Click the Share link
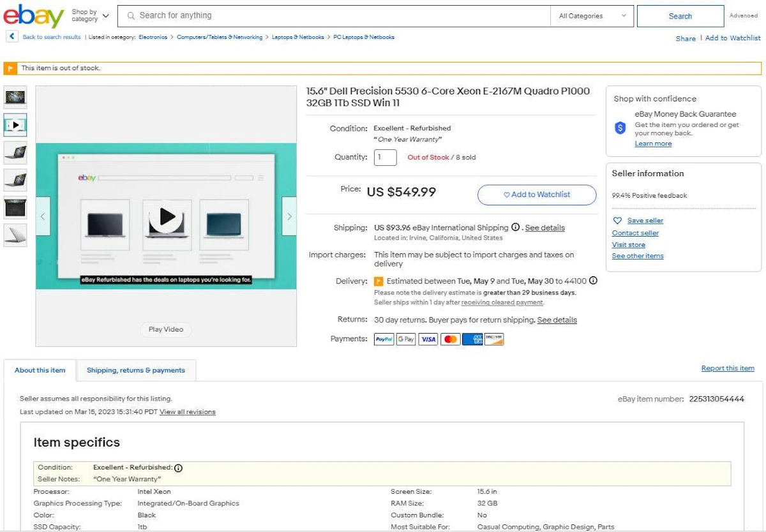This screenshot has width=766, height=532. [x=686, y=38]
